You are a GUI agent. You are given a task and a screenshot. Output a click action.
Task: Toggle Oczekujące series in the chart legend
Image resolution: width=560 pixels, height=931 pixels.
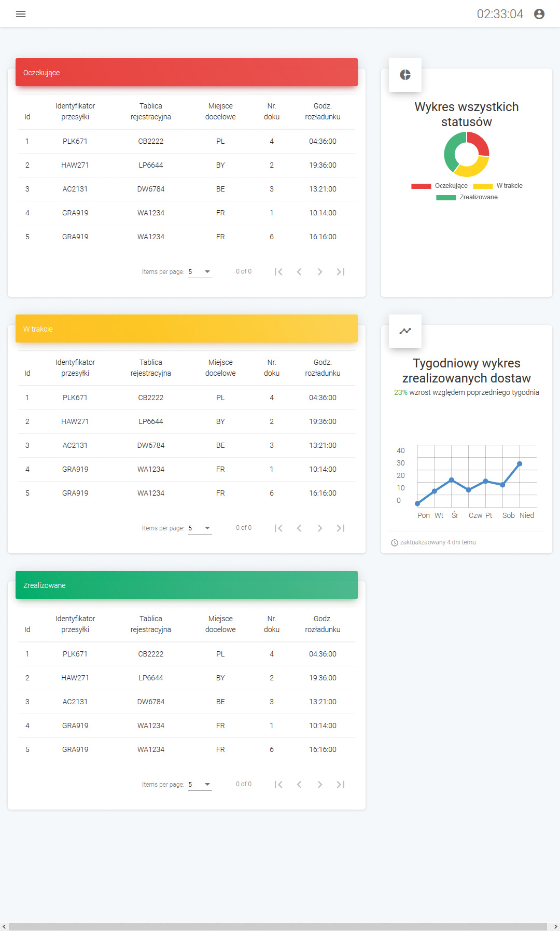(x=439, y=186)
